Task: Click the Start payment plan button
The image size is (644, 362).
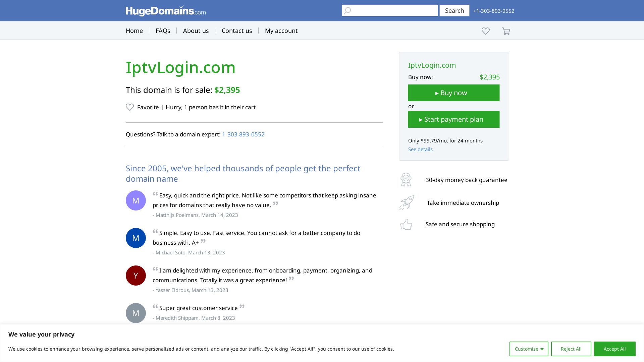Action: 454,119
